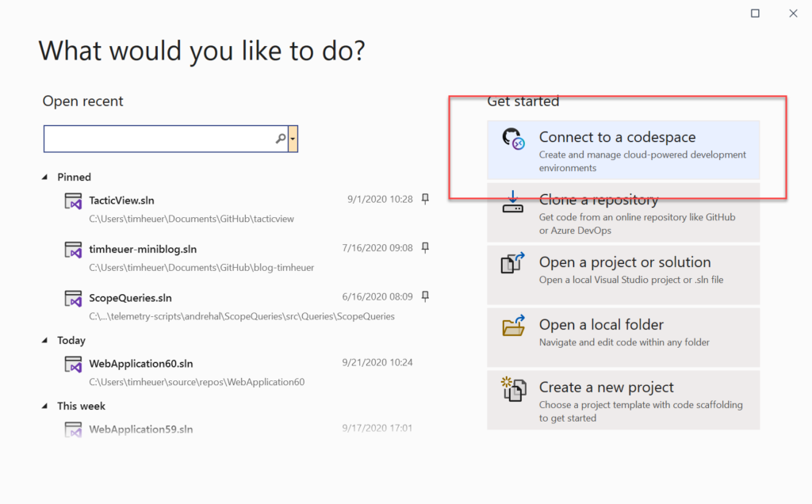This screenshot has height=504, width=812.
Task: Click the WebApplication60.sln solution icon
Action: (74, 365)
